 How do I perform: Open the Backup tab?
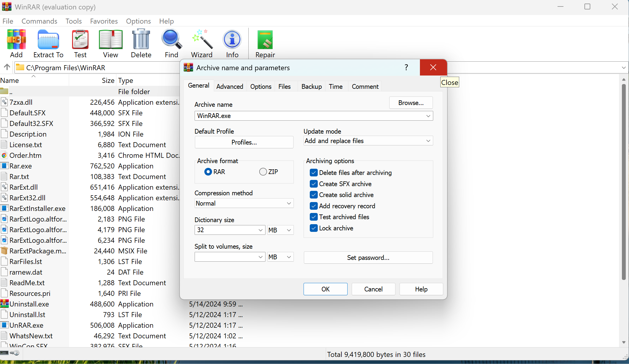(312, 86)
